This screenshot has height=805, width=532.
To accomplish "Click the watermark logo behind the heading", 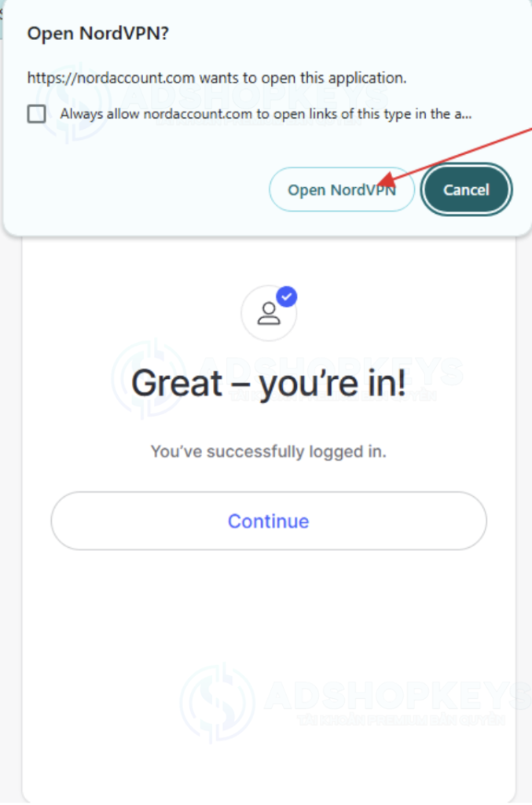I will [149, 378].
